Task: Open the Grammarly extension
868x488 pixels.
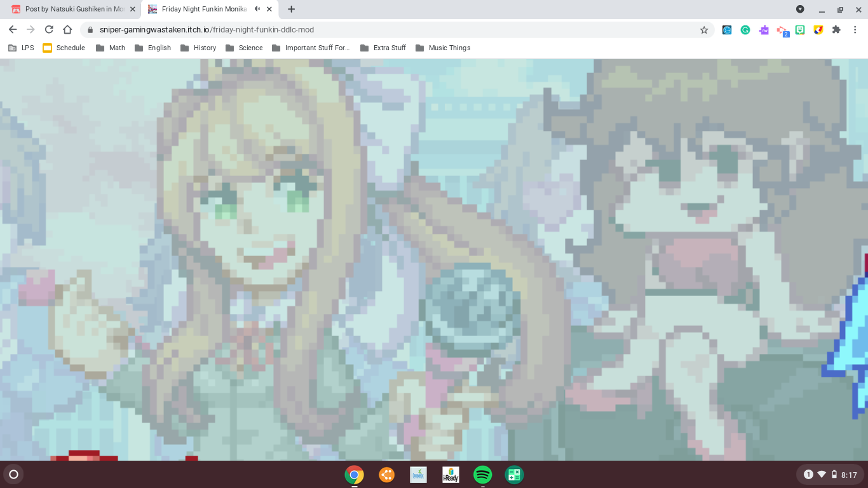Action: [745, 30]
